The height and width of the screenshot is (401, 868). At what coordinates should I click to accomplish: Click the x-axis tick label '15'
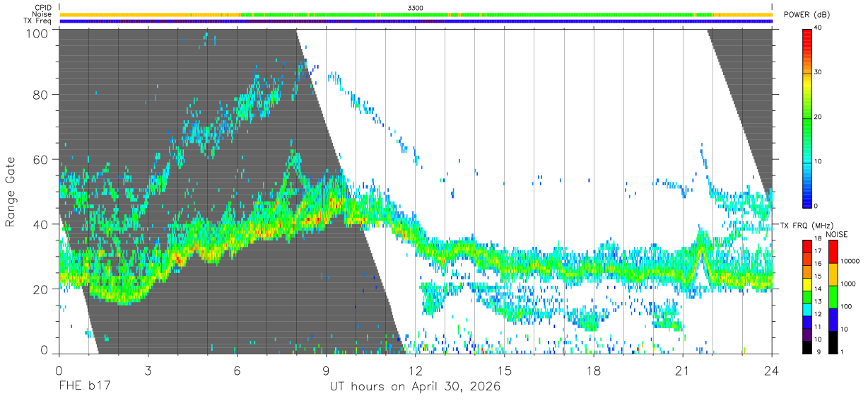(505, 371)
